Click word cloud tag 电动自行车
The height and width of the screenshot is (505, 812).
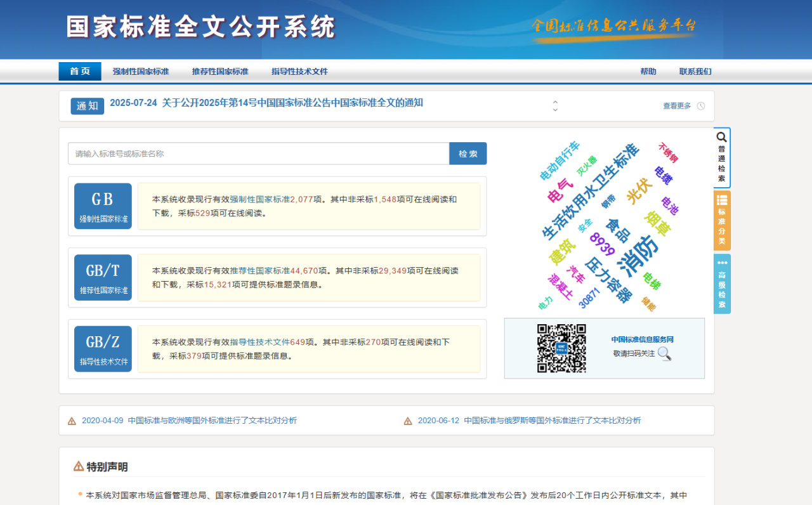click(560, 161)
